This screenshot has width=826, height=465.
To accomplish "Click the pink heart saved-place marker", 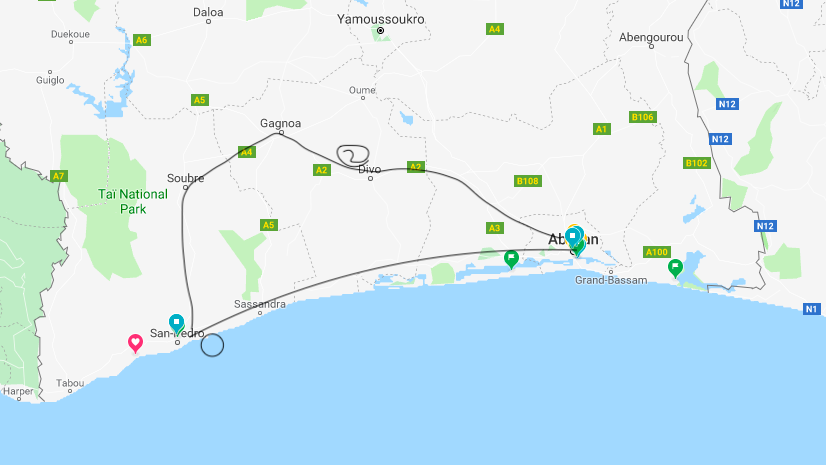I will (x=135, y=343).
